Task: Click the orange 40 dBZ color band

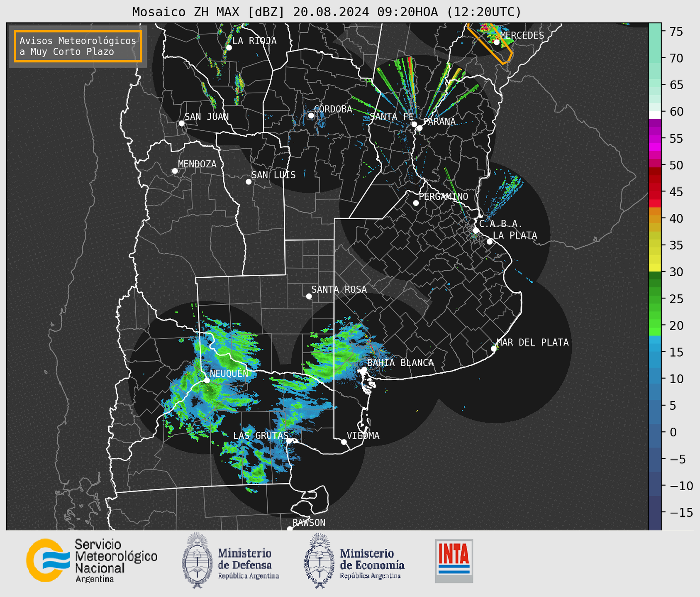Action: click(x=655, y=219)
